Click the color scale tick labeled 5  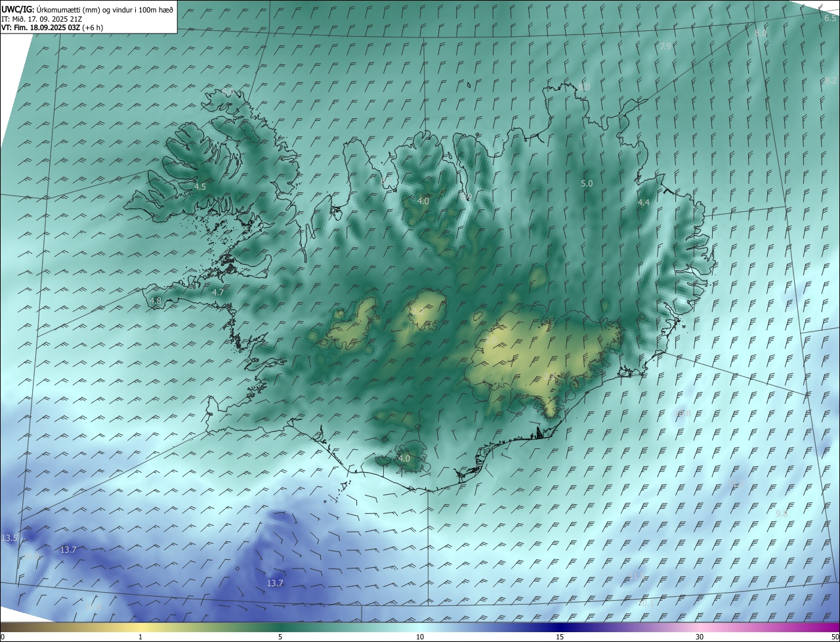[280, 637]
